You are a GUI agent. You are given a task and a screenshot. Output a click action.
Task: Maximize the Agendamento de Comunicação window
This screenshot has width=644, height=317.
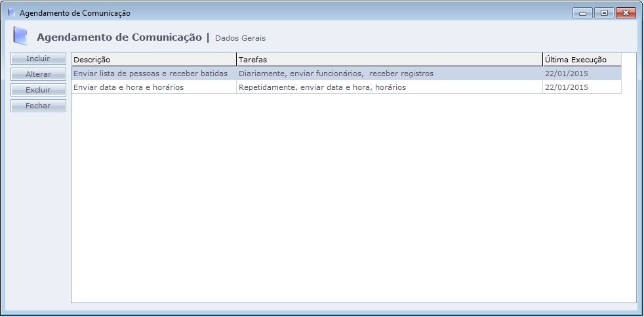(603, 13)
